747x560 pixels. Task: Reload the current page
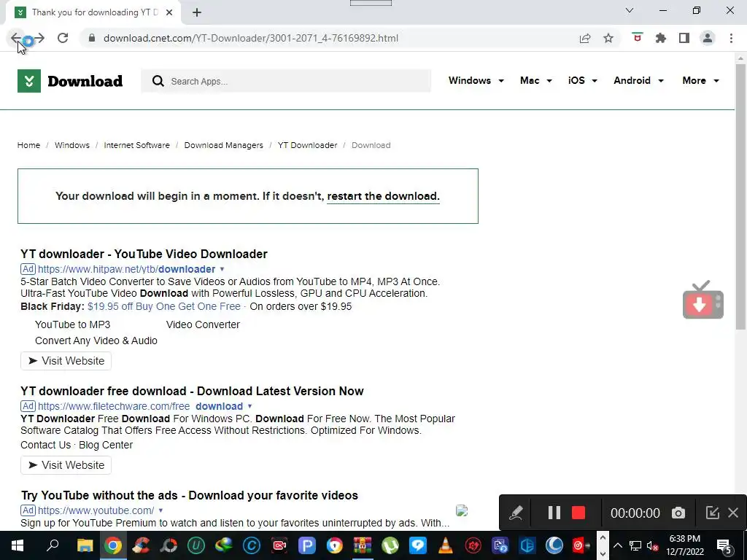[63, 38]
